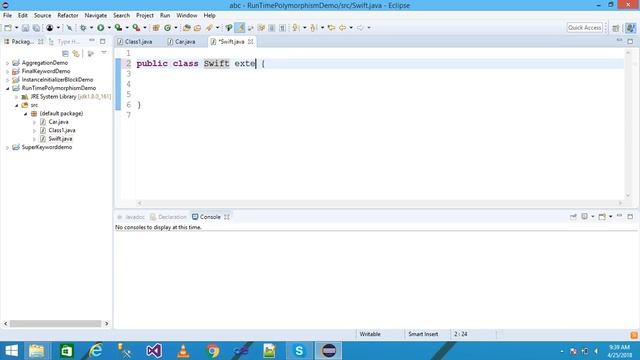Click the New Java Package icon
The image size is (640, 360).
(x=156, y=28)
